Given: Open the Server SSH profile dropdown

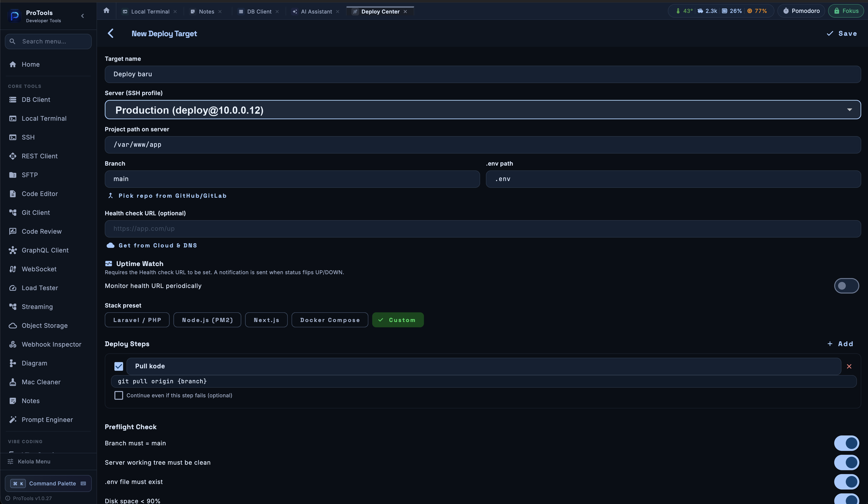Looking at the screenshot, I should (482, 110).
